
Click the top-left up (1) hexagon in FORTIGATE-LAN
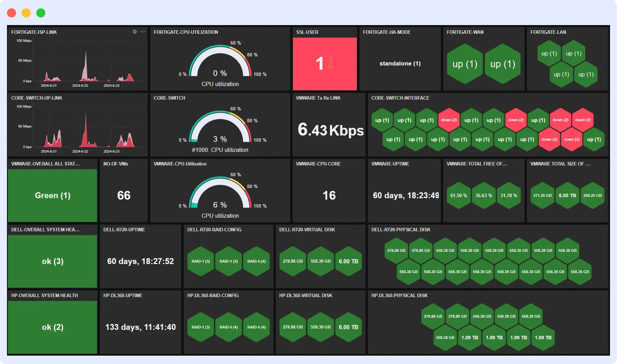tap(549, 53)
